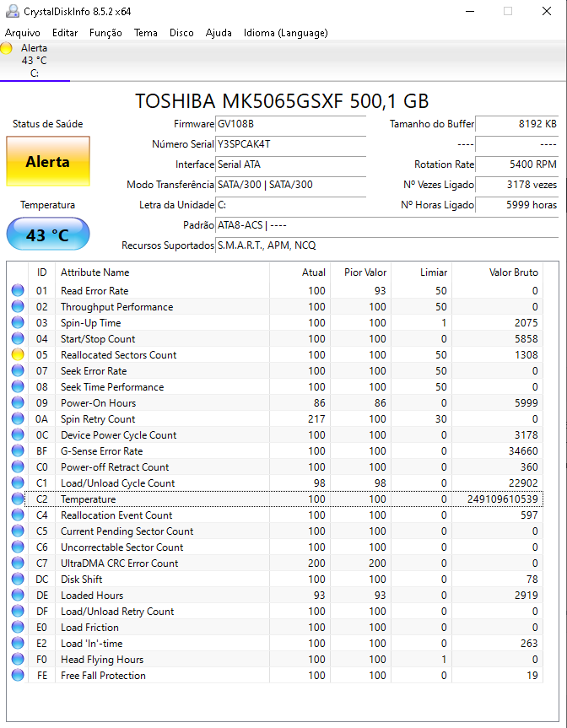Open the Disco menu
The image size is (567, 728).
[181, 33]
